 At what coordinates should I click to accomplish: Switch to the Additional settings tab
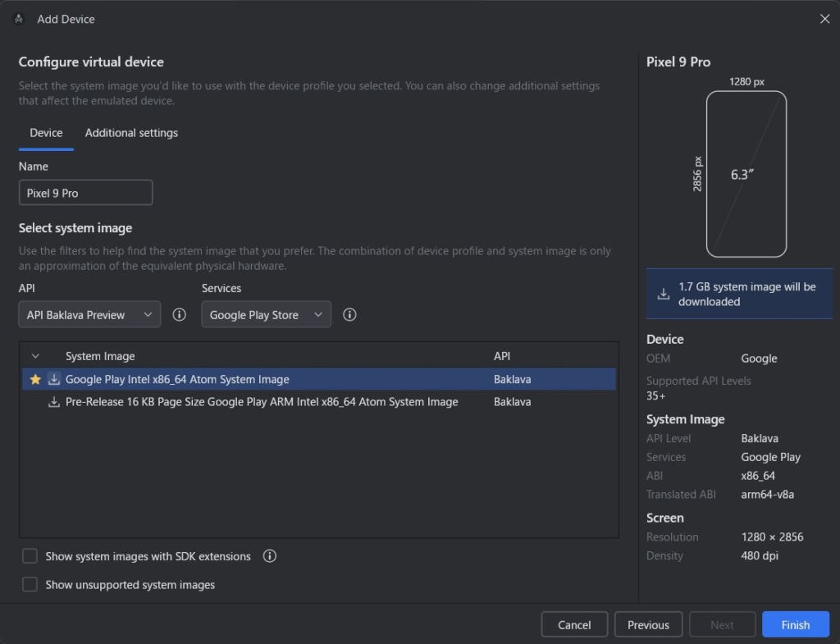[130, 132]
